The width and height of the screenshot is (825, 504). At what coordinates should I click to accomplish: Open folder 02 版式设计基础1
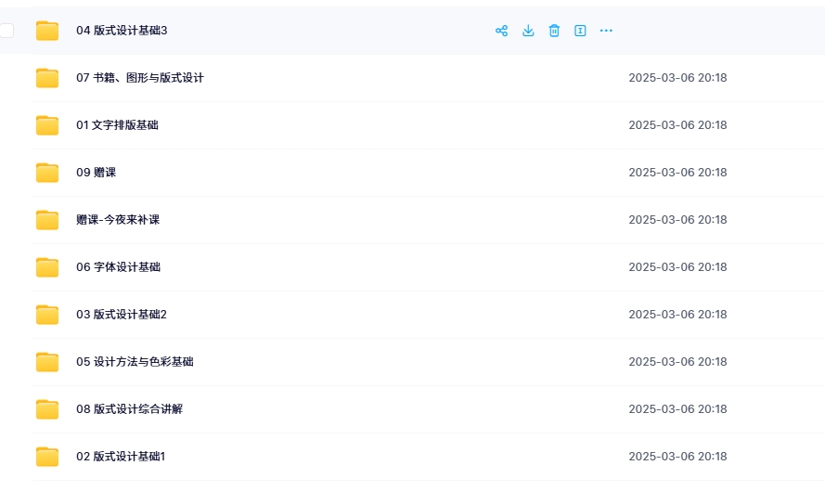pos(120,457)
